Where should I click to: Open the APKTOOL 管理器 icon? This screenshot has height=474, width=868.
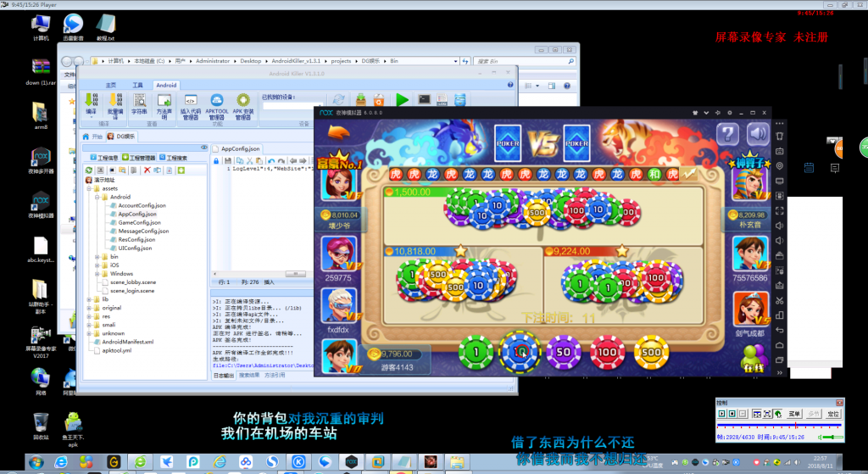(x=216, y=105)
